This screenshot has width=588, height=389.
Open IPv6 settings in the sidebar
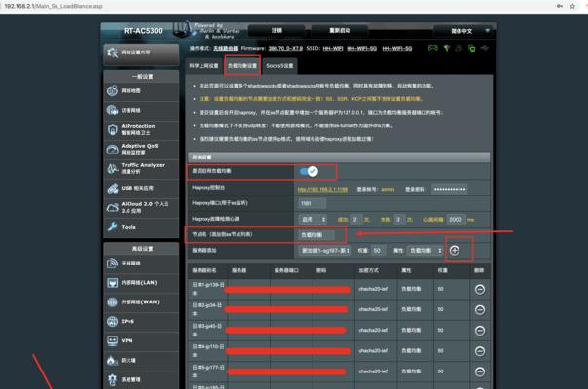coord(141,322)
